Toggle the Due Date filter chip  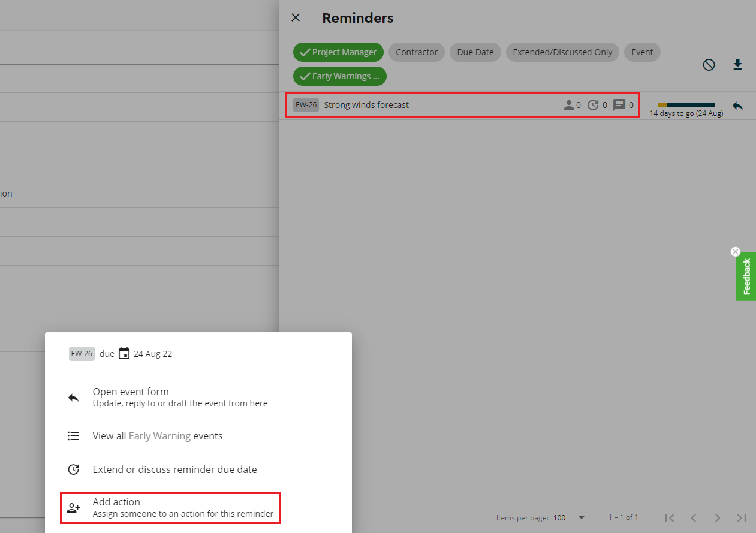tap(475, 52)
